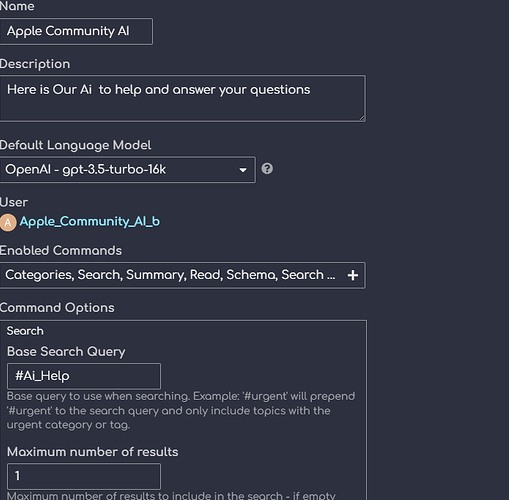Click the Maximum number of results field
509x500 pixels.
pos(84,476)
